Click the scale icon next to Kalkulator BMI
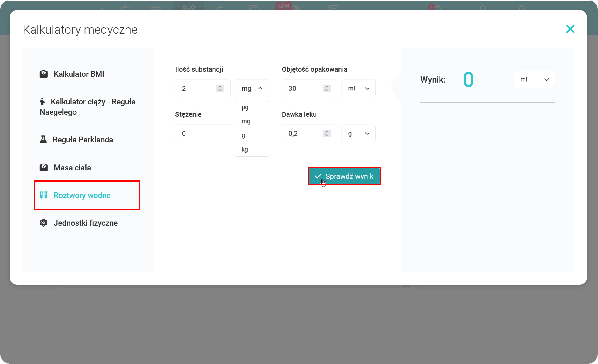Image resolution: width=598 pixels, height=364 pixels. coord(44,74)
